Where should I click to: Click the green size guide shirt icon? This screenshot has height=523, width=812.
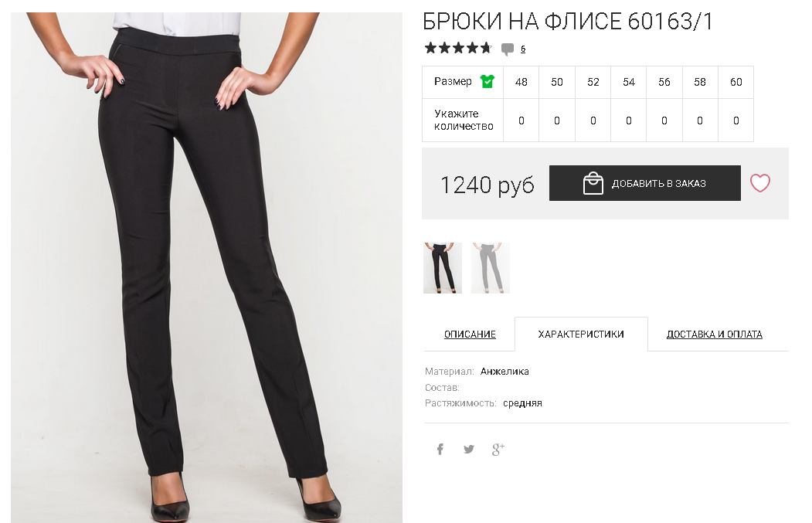(488, 82)
